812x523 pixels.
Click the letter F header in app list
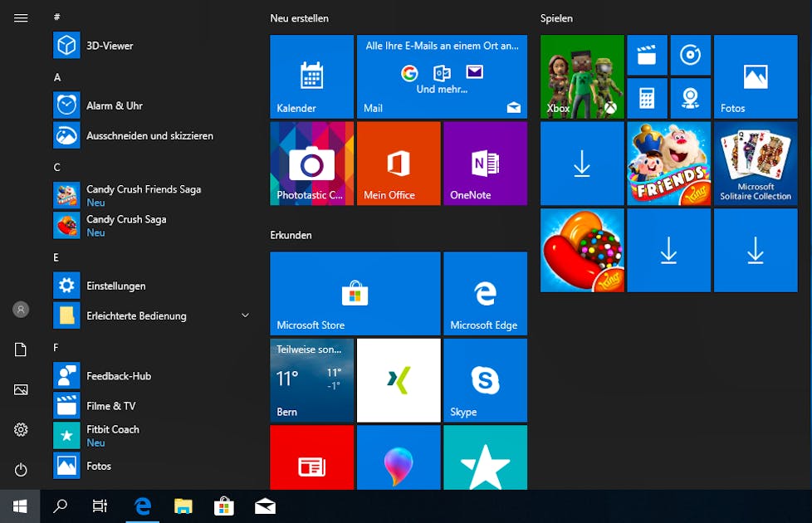click(x=56, y=348)
